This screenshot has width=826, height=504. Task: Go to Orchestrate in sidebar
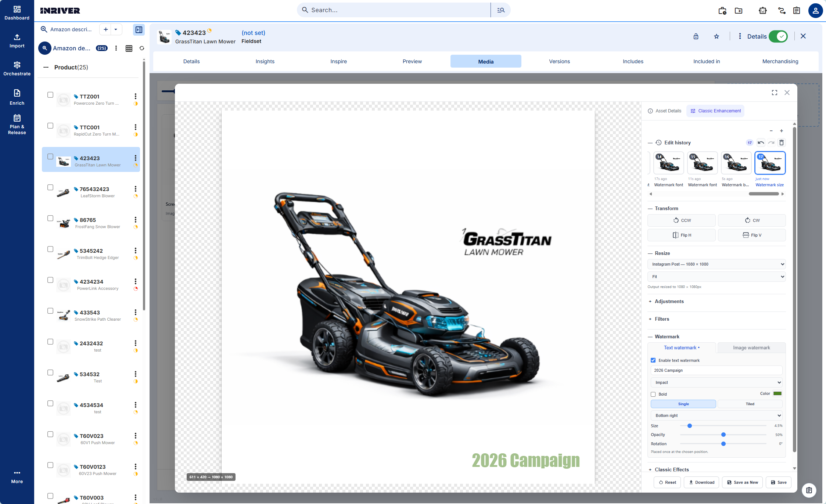point(17,69)
